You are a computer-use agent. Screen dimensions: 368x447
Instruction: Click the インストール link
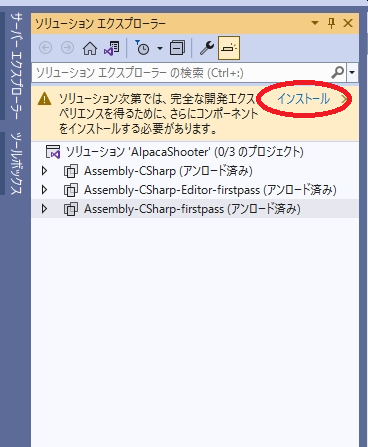tap(304, 99)
